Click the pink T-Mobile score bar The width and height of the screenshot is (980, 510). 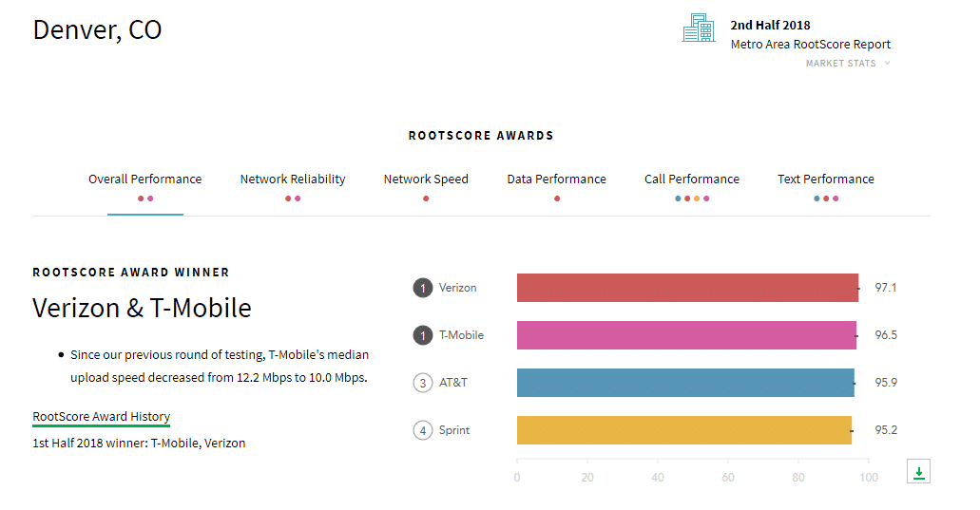point(686,335)
